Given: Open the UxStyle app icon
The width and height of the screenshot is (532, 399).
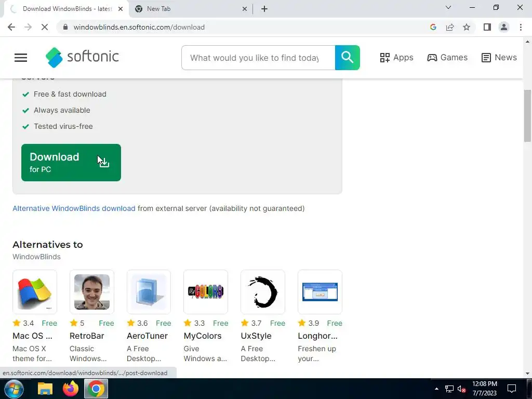Looking at the screenshot, I should (x=262, y=292).
